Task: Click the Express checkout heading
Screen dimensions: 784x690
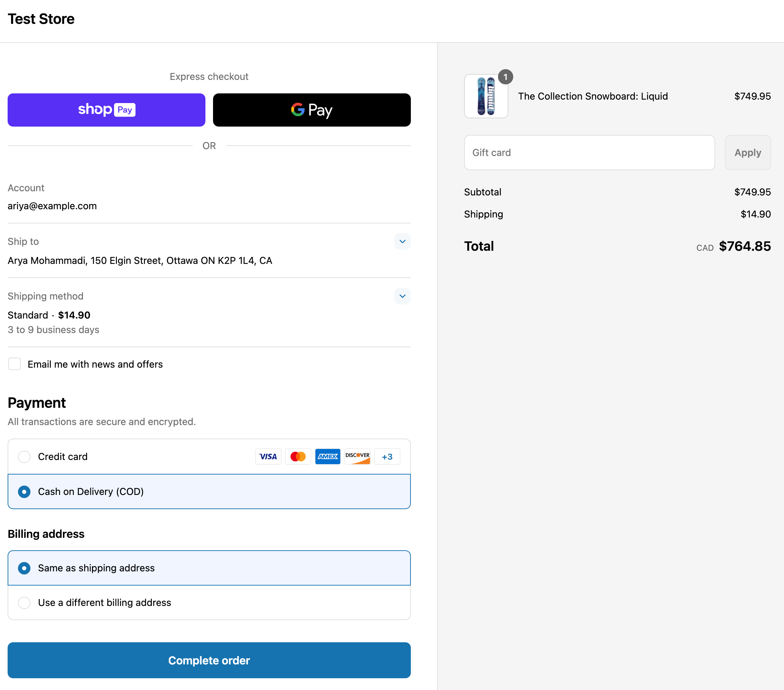Action: (209, 76)
